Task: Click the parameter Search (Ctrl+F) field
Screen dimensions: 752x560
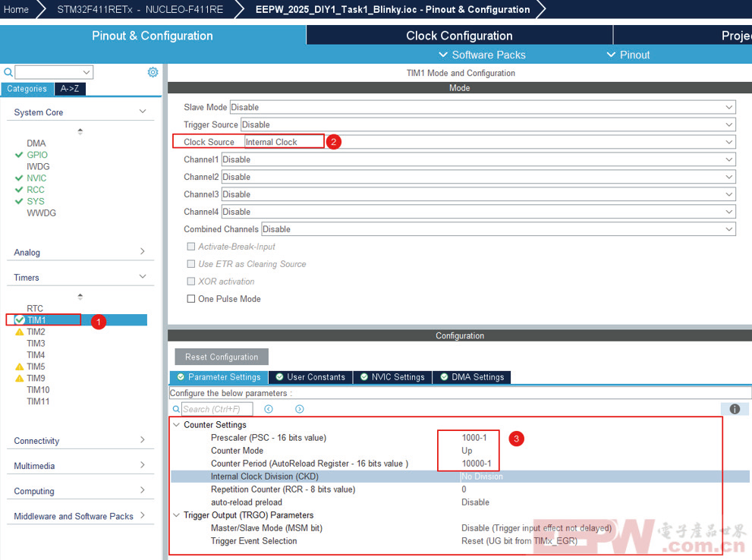Action: pos(217,409)
